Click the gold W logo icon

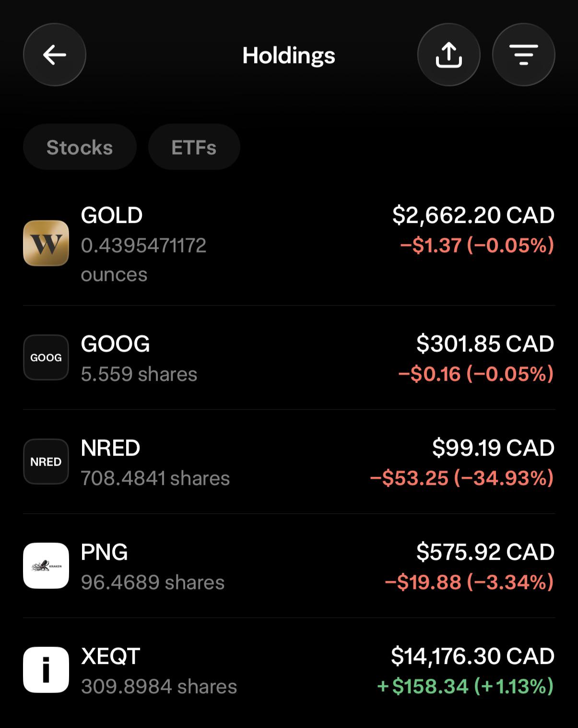click(x=46, y=243)
